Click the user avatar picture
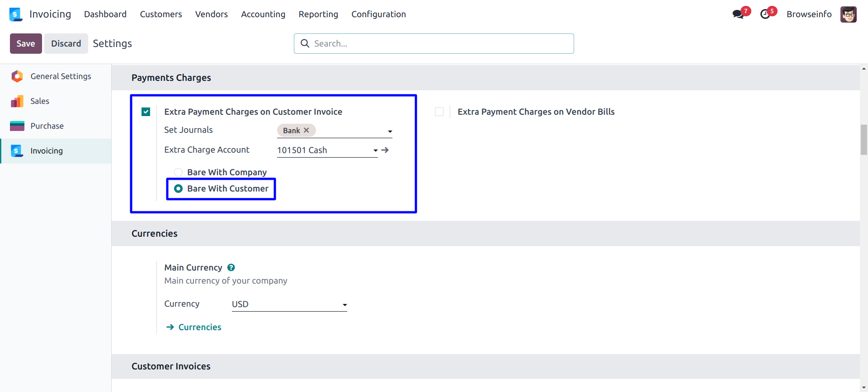This screenshot has width=868, height=392. click(x=848, y=14)
